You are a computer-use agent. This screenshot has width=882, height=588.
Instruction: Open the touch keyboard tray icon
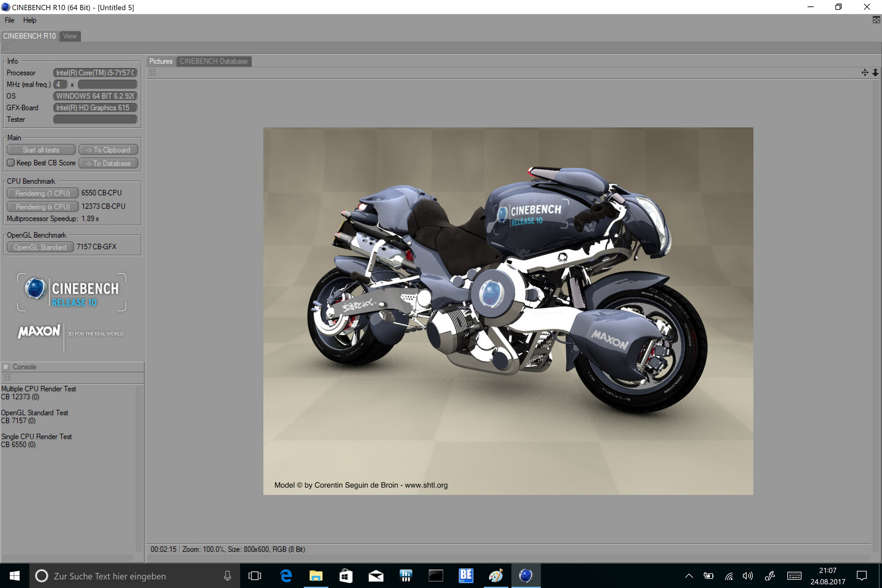click(x=794, y=576)
